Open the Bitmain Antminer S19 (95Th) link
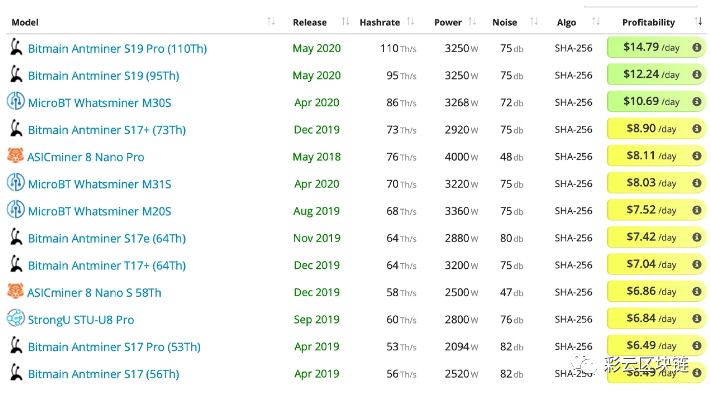 (103, 75)
